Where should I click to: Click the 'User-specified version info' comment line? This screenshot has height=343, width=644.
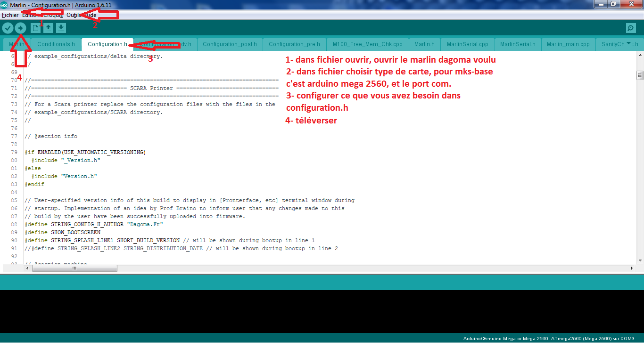click(x=190, y=200)
